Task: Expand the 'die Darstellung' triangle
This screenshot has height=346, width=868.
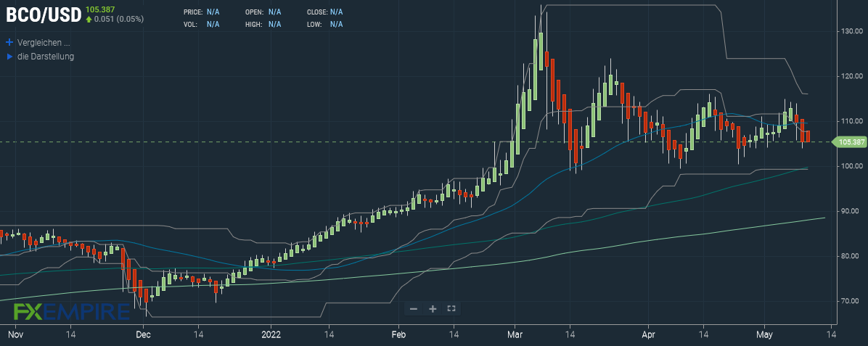Action: [9, 57]
